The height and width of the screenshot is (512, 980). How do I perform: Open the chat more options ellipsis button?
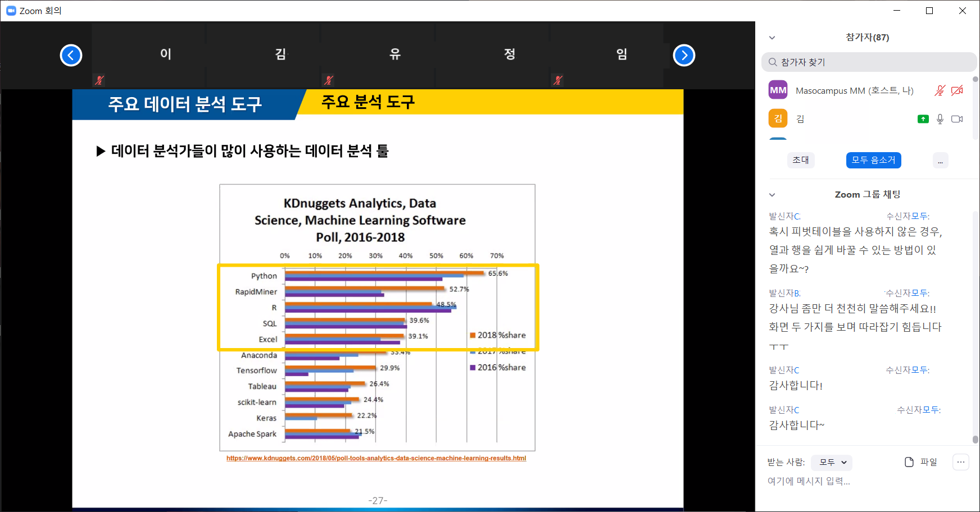click(960, 462)
